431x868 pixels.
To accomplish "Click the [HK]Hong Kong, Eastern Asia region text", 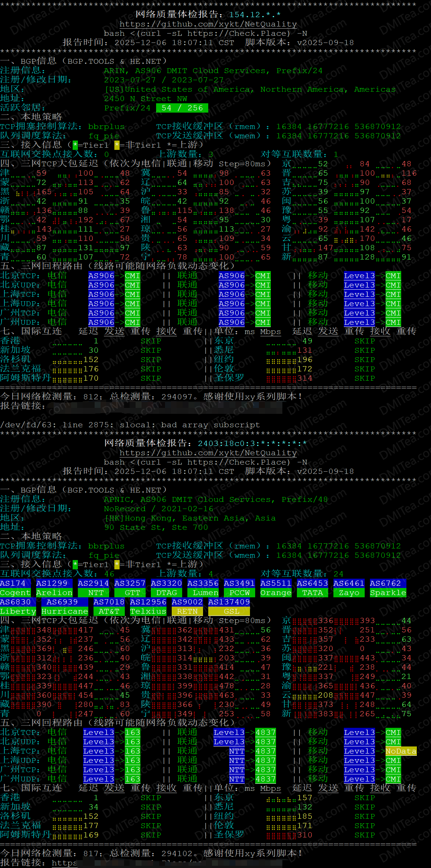I will pos(190,518).
